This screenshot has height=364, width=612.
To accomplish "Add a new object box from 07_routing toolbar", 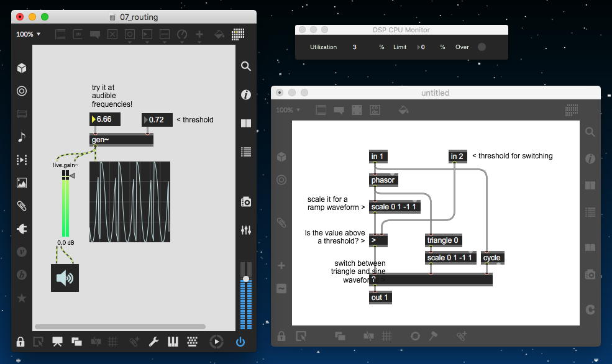I will (x=60, y=34).
